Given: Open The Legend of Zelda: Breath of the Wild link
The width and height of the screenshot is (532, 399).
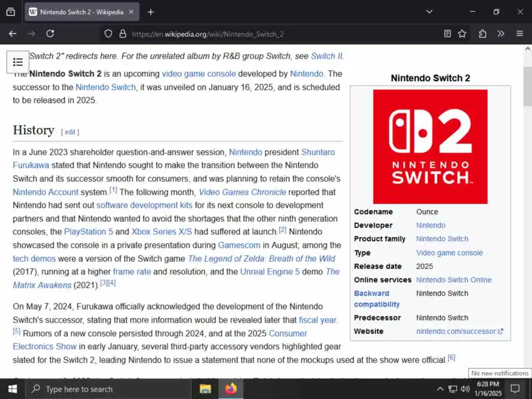Looking at the screenshot, I should [x=262, y=259].
